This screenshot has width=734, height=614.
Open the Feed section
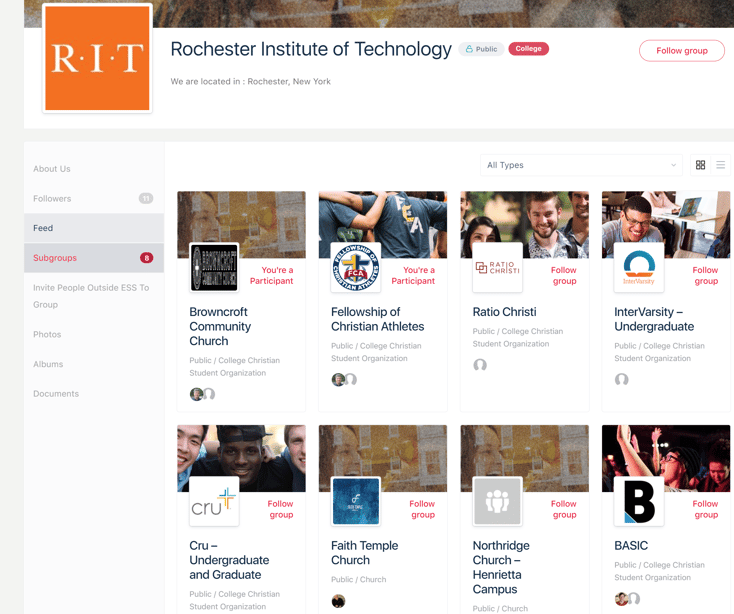[x=94, y=228]
